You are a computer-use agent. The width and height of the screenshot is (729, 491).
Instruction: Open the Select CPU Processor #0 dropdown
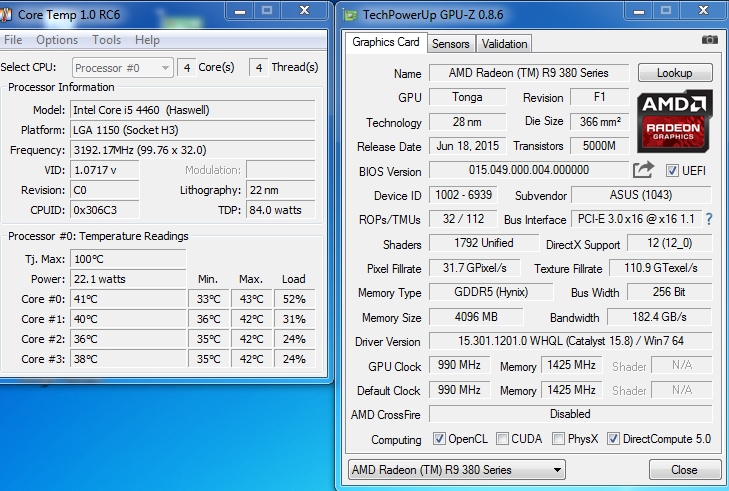point(123,68)
